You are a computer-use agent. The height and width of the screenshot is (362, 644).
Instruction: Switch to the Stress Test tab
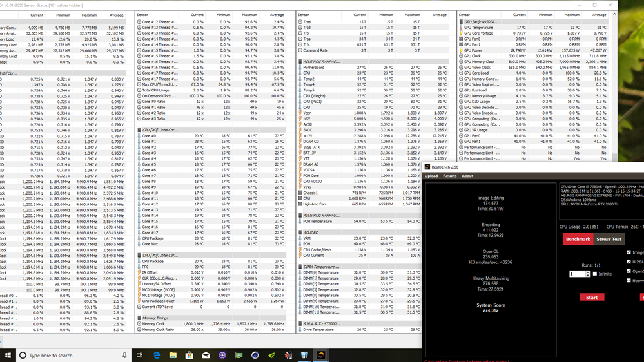[x=609, y=239]
